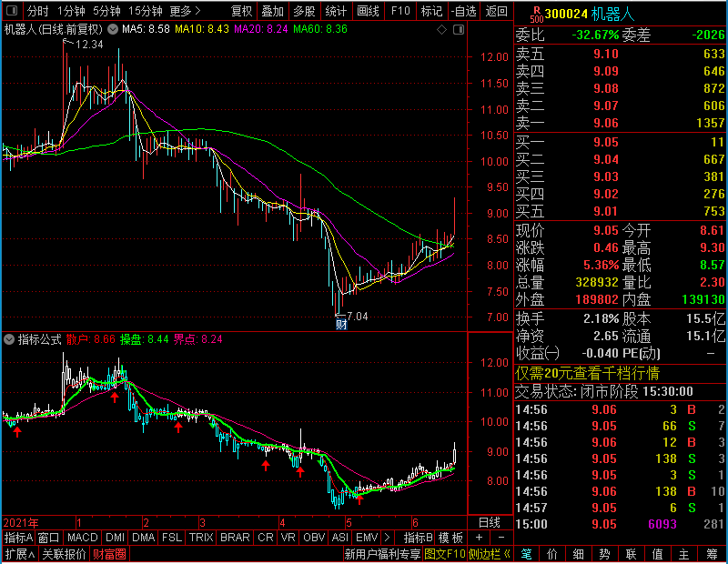
Task: Switch to 势 trend tab
Action: 604,554
